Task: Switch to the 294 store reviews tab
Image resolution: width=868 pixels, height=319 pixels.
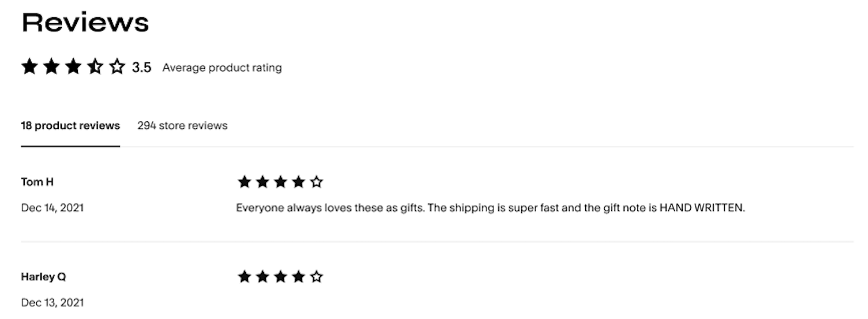Action: point(182,125)
